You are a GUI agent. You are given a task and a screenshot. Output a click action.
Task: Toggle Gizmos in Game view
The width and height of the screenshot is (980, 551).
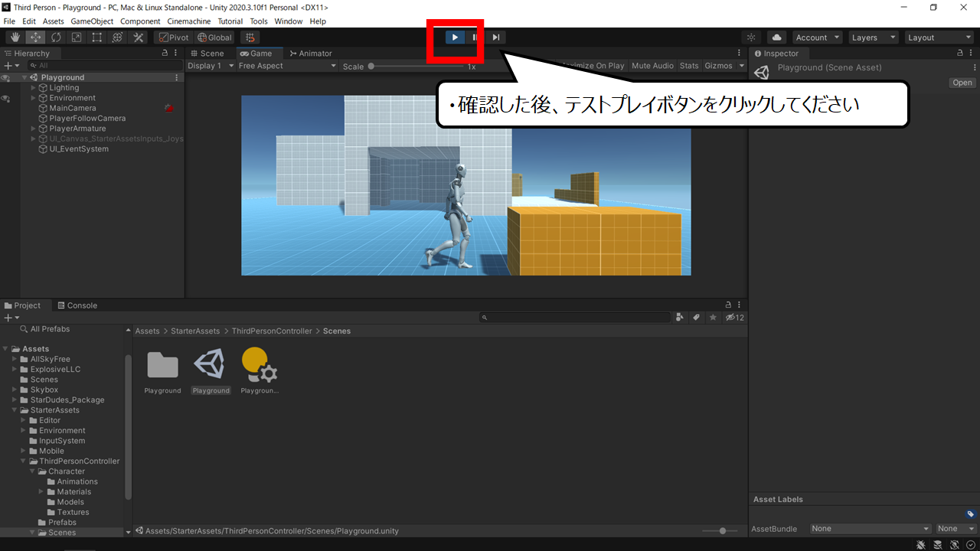(x=718, y=66)
